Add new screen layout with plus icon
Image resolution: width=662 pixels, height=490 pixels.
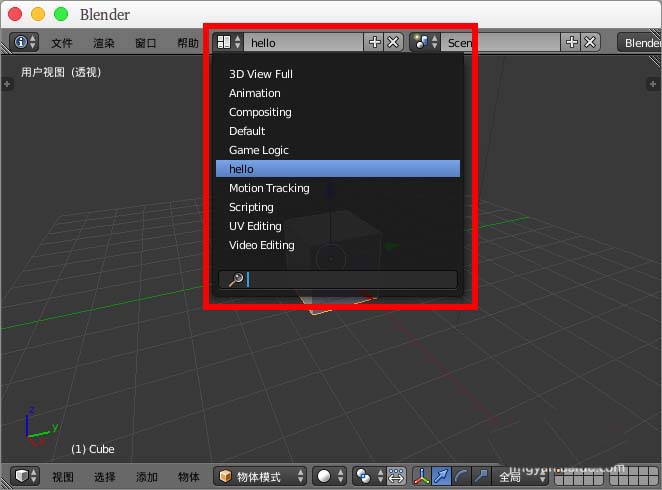pyautogui.click(x=374, y=42)
